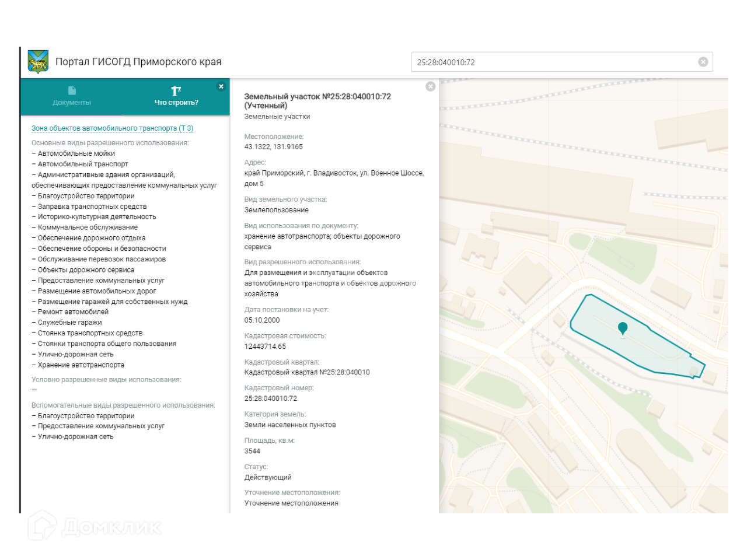Click the teal location marker on the map
Image resolution: width=747 pixels, height=560 pixels.
pyautogui.click(x=623, y=329)
